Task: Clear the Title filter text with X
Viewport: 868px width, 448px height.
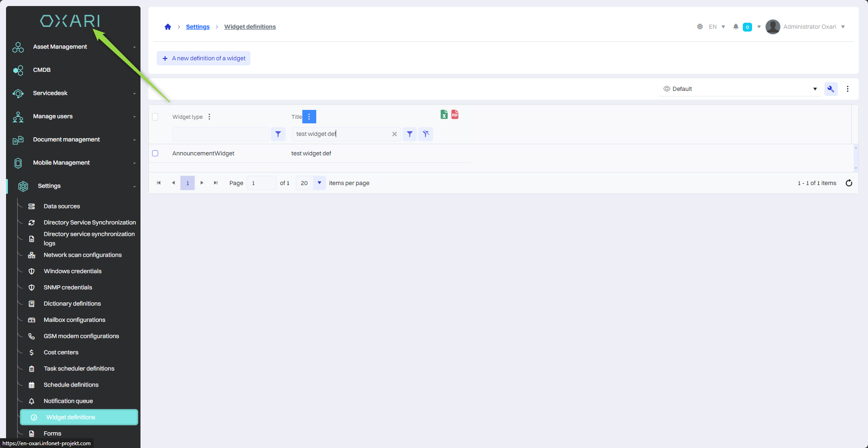Action: (394, 134)
